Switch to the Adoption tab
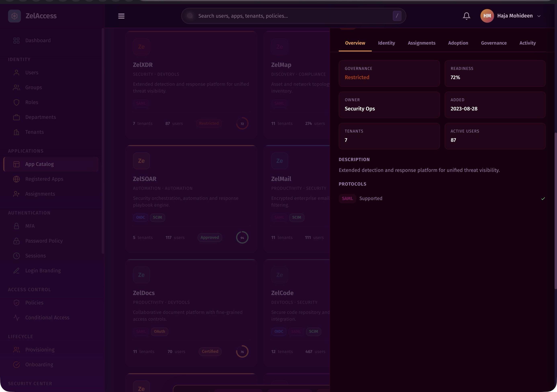 [x=458, y=43]
